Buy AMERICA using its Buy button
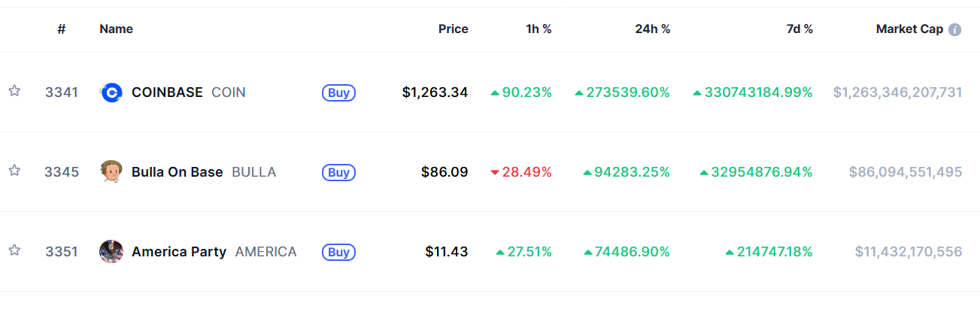This screenshot has width=980, height=309. (339, 252)
